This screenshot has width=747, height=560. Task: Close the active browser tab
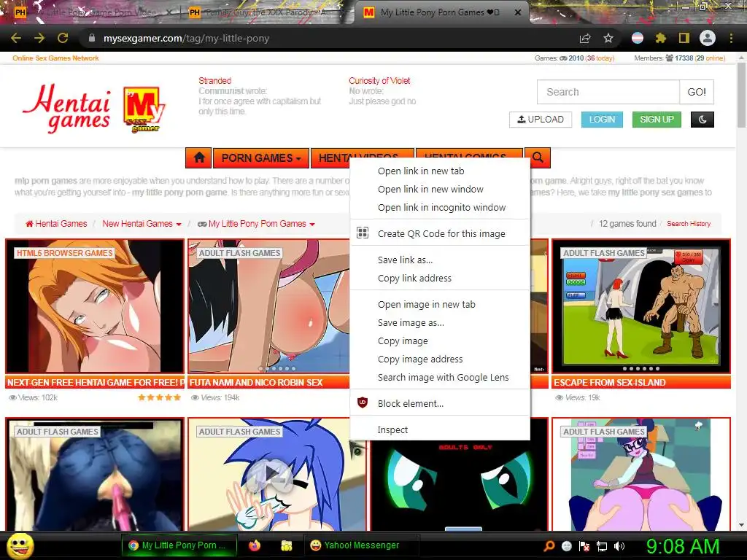pos(518,12)
